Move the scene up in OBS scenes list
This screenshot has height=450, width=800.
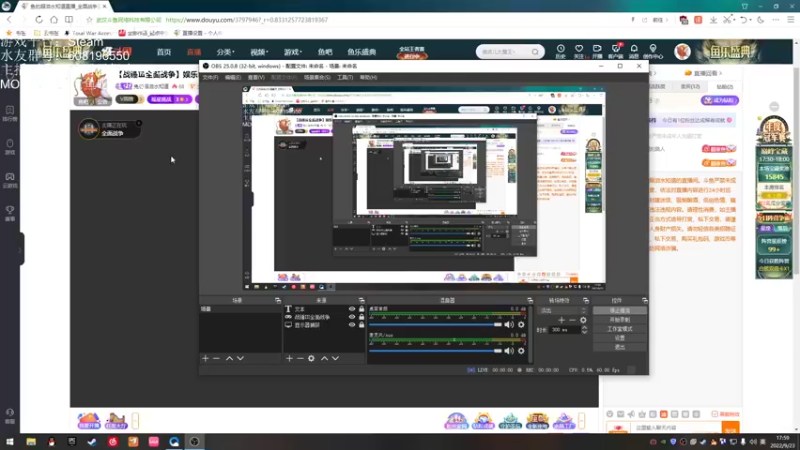(230, 359)
